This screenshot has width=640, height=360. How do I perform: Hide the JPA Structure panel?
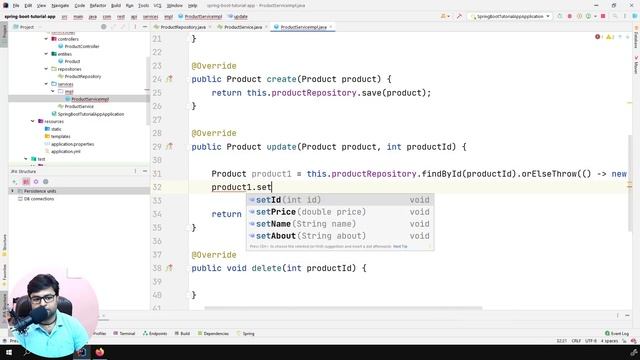(145, 171)
